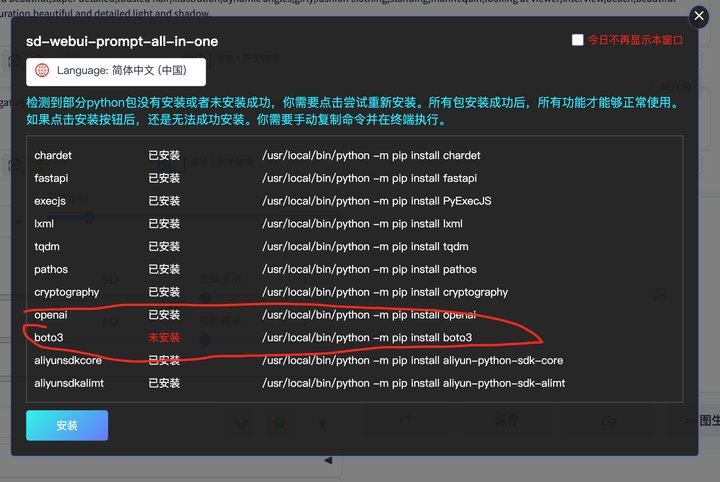Click the aliyunsdkcore package name
Viewport: 720px width, 482px height.
click(x=68, y=360)
